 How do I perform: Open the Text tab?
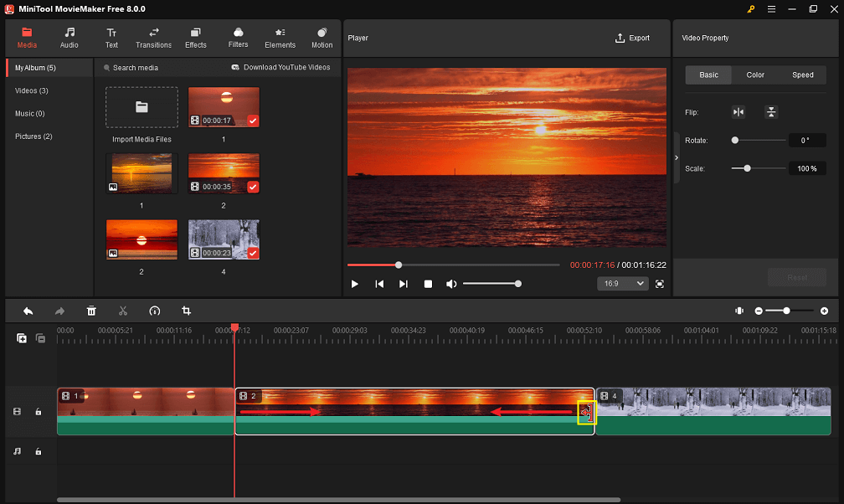point(111,39)
